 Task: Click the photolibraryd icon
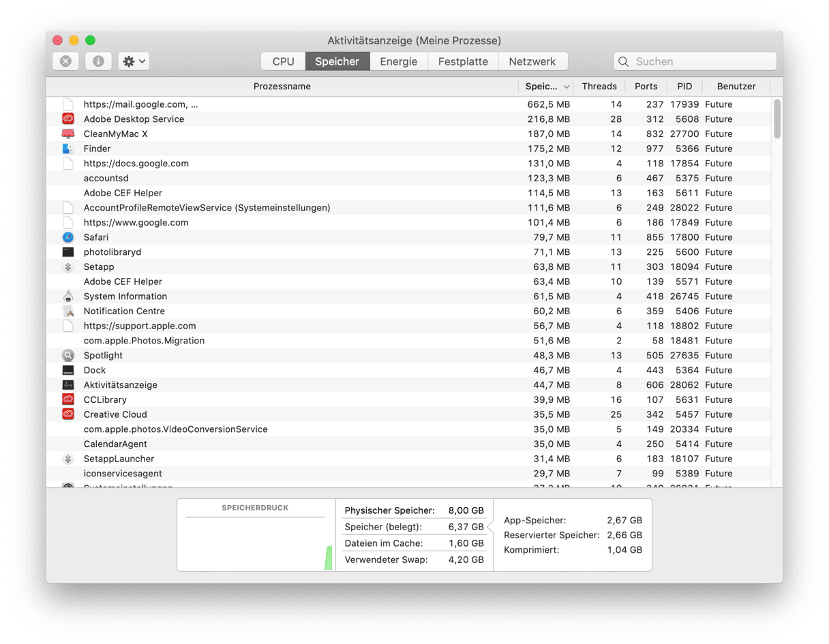(68, 252)
